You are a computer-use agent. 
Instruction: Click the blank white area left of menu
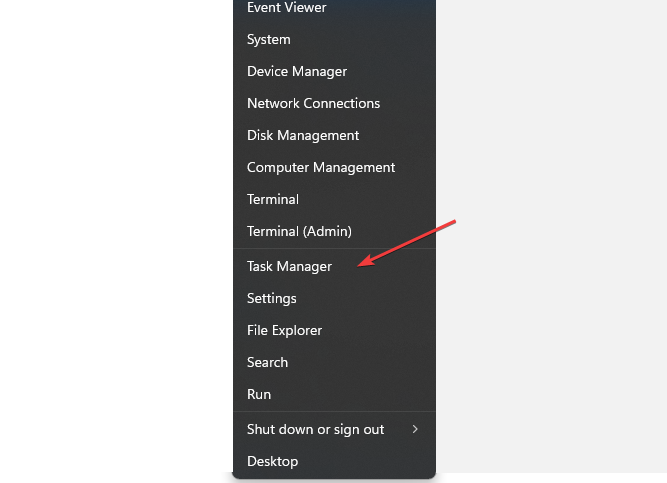point(110,240)
